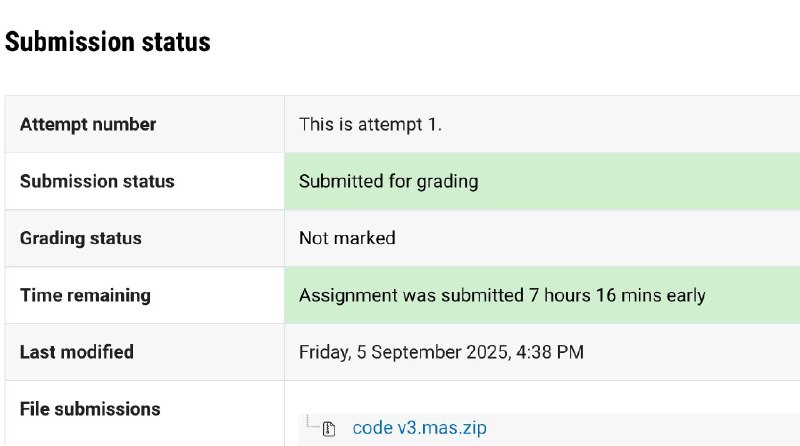
Task: Click the "Submitted for grading" status text
Action: click(x=388, y=181)
